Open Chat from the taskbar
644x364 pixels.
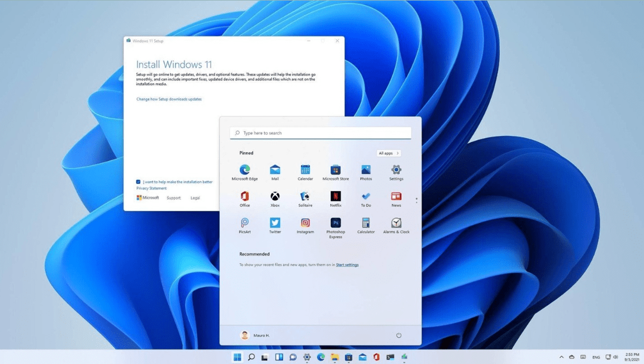tap(293, 357)
